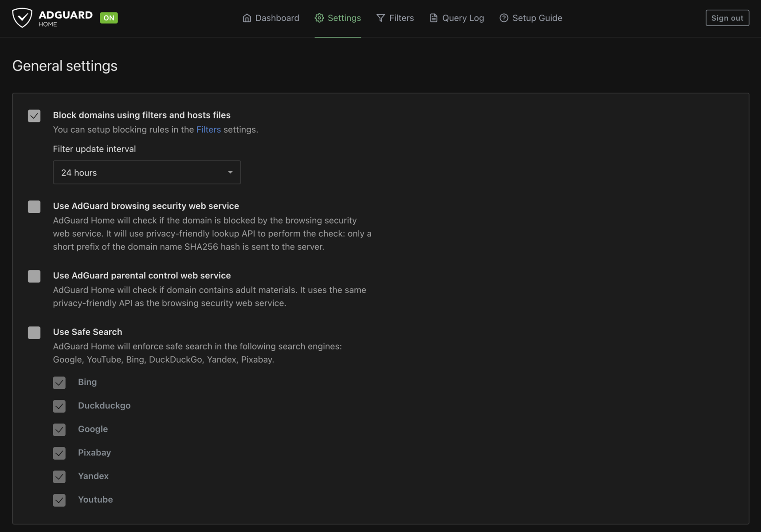Viewport: 761px width, 532px height.
Task: Click the Settings gear icon
Action: 319,18
